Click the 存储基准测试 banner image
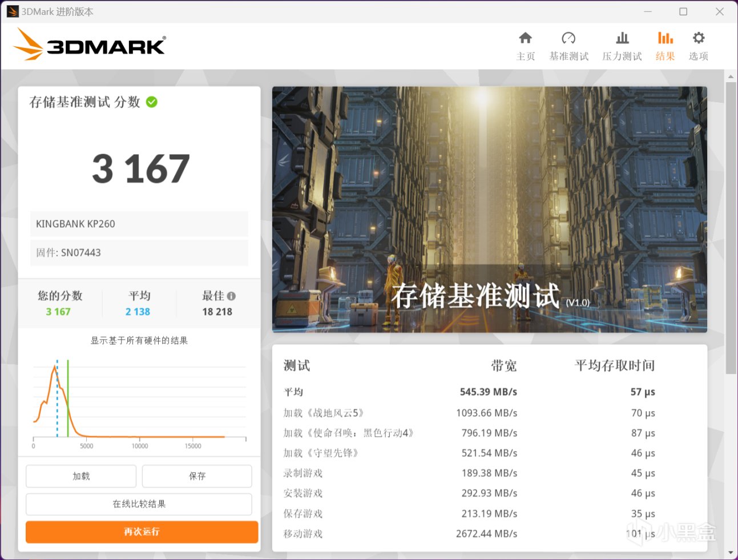The width and height of the screenshot is (738, 560). (490, 210)
